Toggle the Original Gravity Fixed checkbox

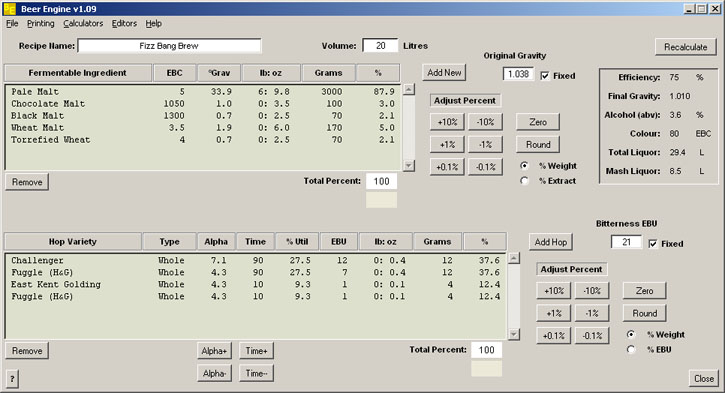tap(545, 75)
